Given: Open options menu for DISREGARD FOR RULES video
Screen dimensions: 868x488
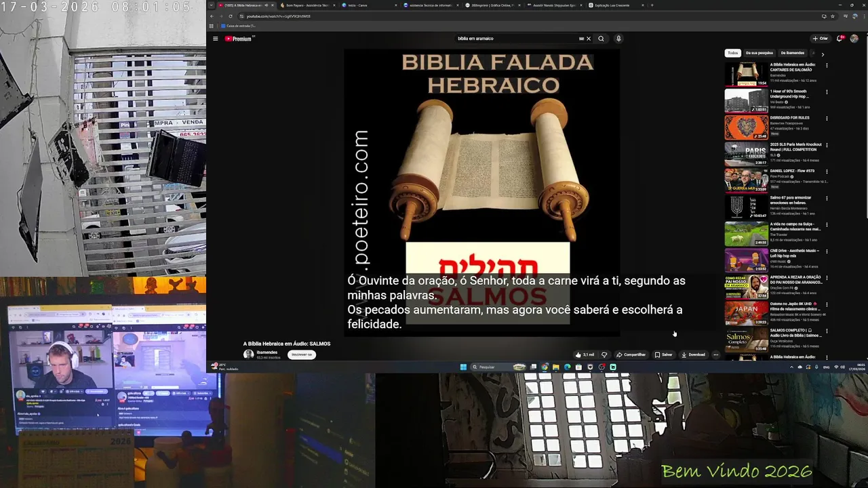Looking at the screenshot, I should click(x=827, y=118).
